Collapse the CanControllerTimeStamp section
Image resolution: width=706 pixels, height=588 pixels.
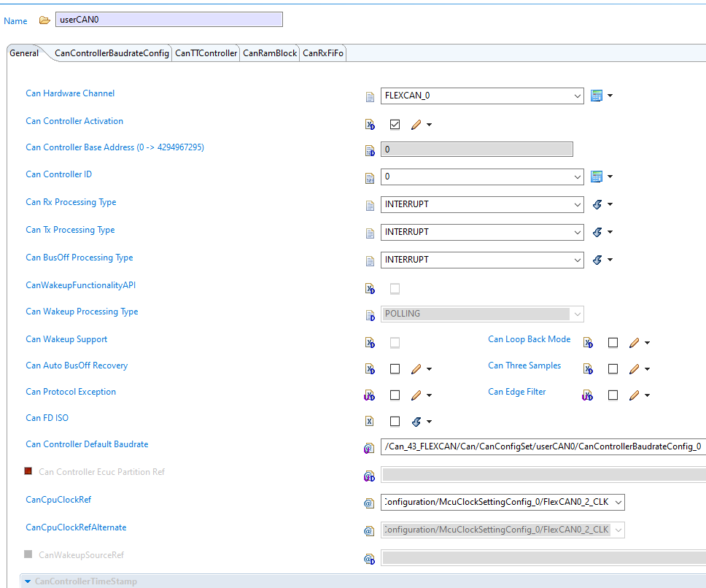[28, 581]
